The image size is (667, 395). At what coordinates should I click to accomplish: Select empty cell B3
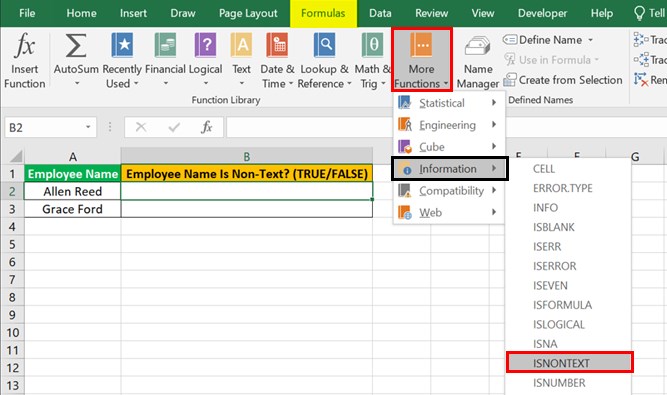[247, 209]
